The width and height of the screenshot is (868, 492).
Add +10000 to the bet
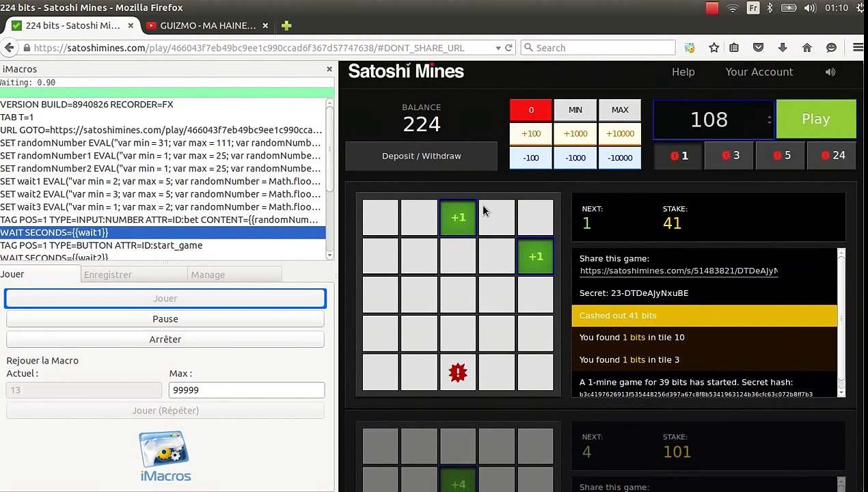pos(620,134)
